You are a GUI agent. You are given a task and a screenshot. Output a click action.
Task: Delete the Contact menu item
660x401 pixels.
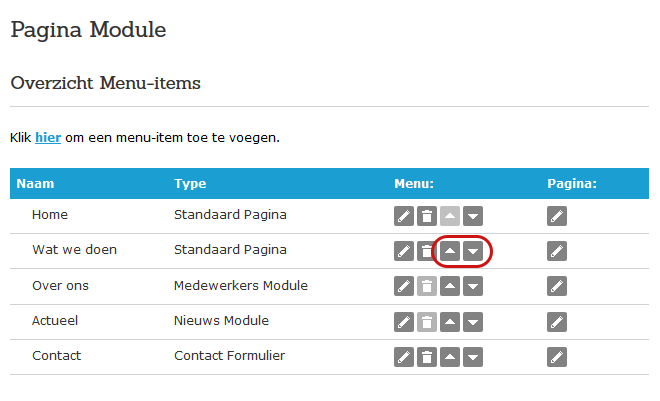[427, 357]
